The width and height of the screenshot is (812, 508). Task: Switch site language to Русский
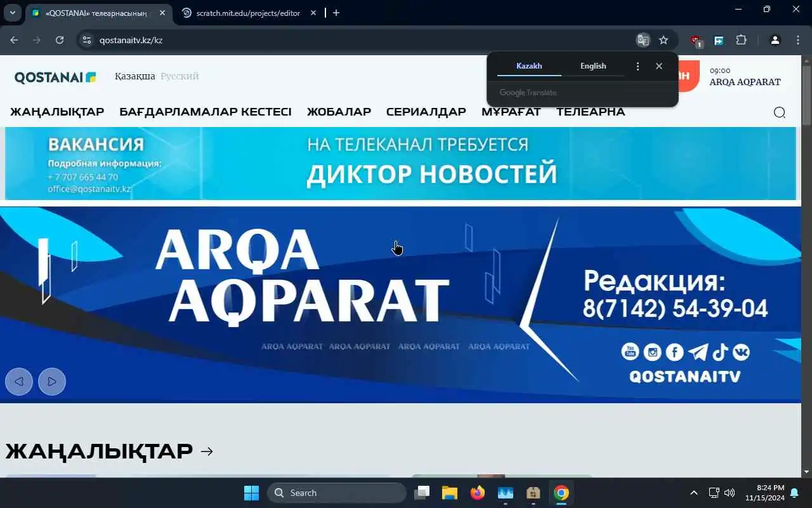(x=180, y=76)
